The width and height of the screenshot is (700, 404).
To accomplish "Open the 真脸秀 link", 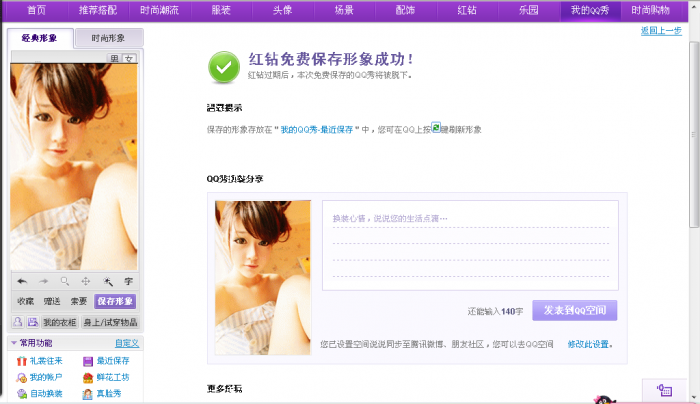I will pyautogui.click(x=109, y=394).
